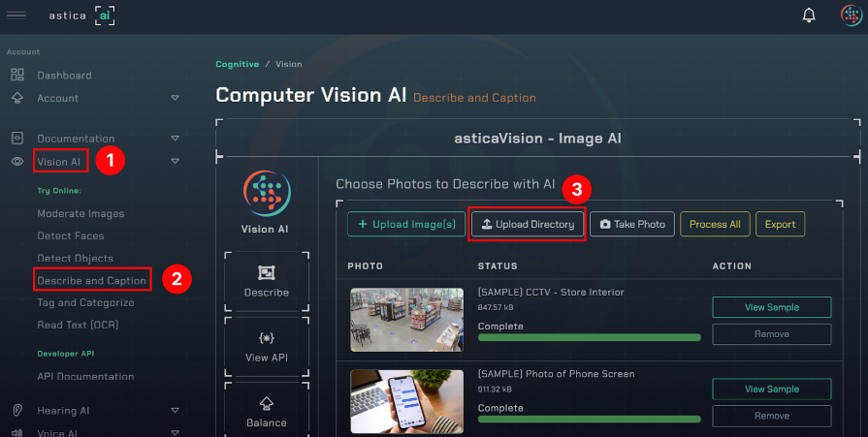Switch to the View API panel tab

tap(266, 348)
